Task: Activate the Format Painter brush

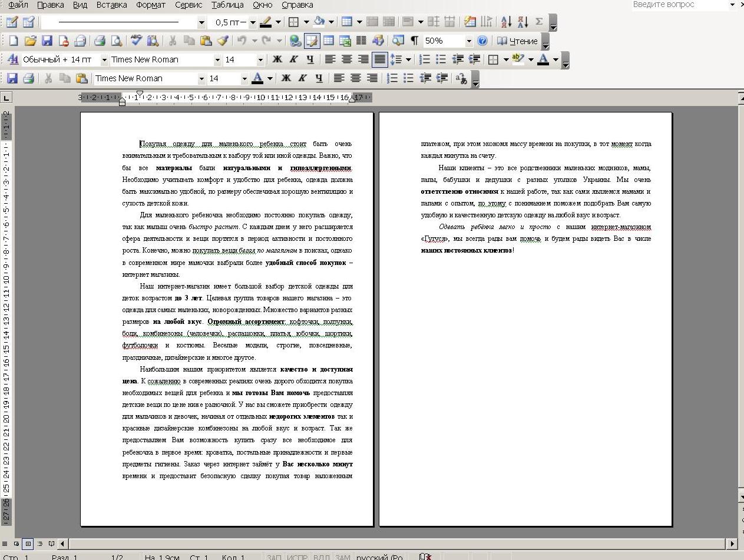Action: pos(223,41)
